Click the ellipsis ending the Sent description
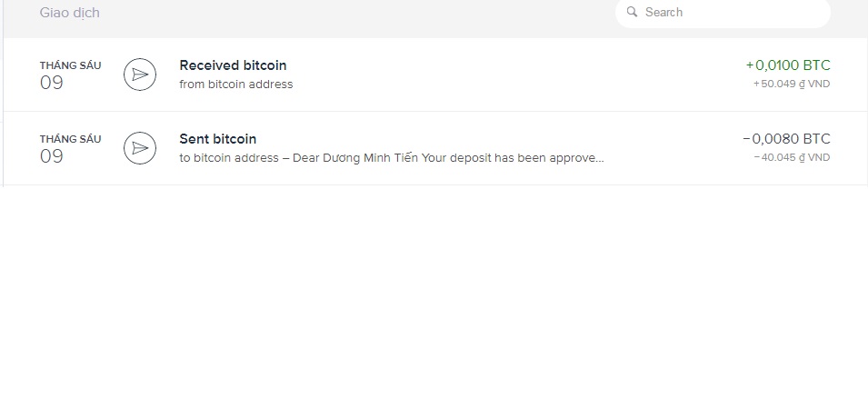The image size is (868, 418). 598,158
